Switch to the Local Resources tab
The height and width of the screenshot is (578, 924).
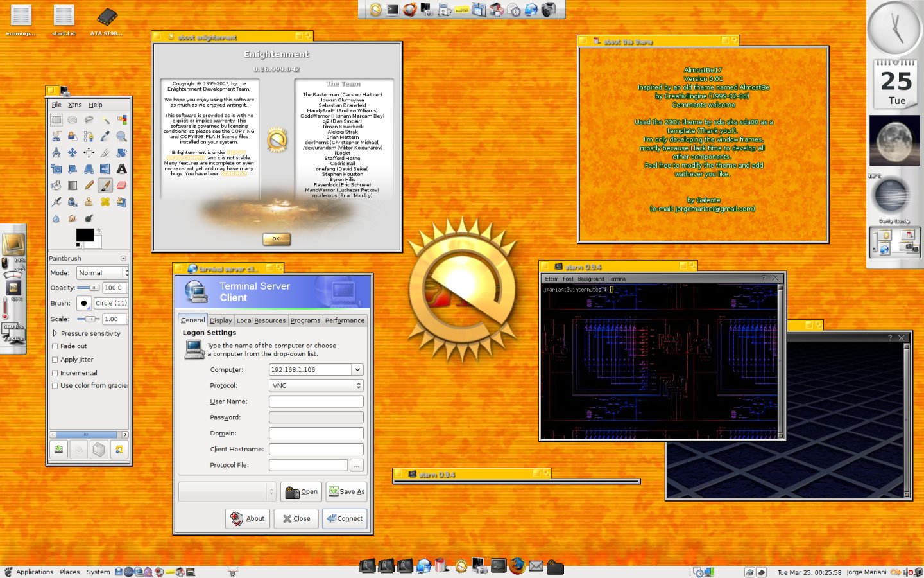pos(261,320)
